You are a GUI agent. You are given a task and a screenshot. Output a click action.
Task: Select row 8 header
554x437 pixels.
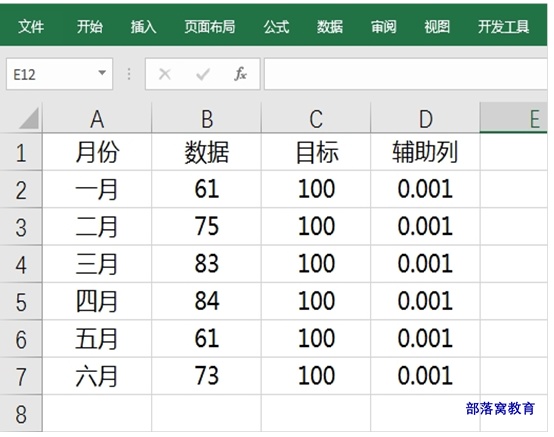click(x=21, y=413)
